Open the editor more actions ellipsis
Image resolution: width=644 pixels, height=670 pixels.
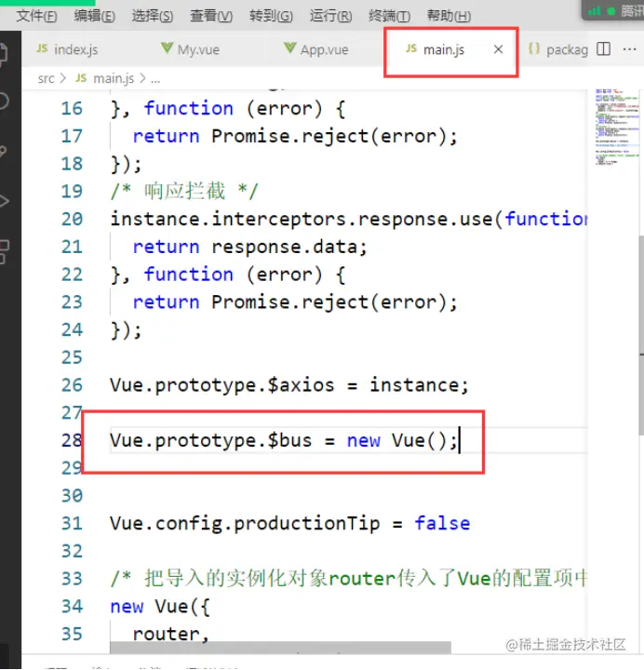click(x=629, y=49)
